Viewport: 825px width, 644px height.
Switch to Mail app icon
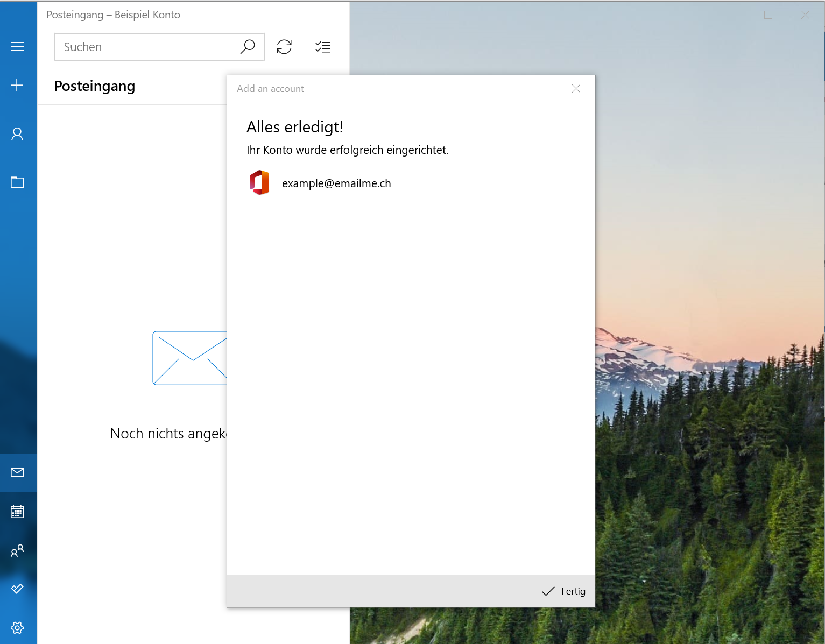[x=17, y=472]
